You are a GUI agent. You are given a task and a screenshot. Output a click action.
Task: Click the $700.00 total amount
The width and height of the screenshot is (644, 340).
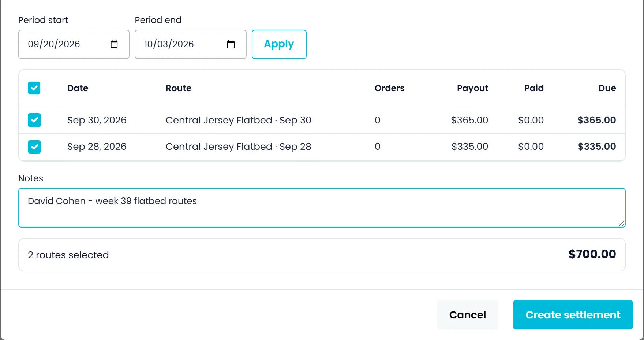592,254
